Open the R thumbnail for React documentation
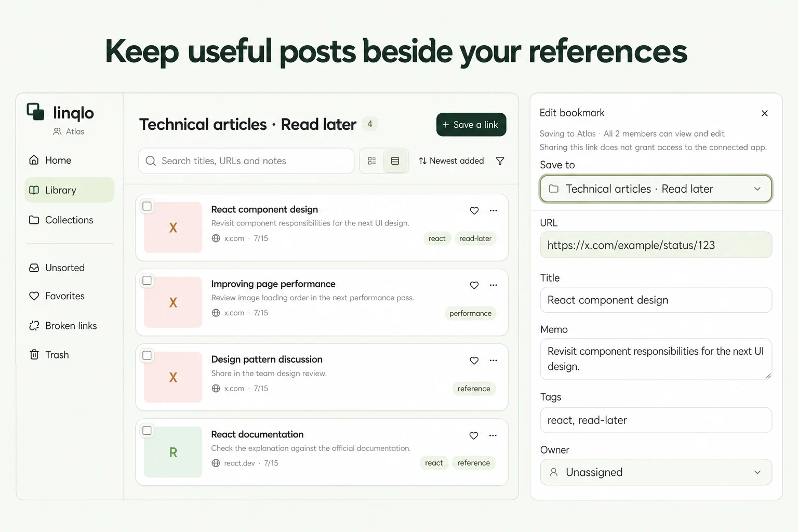The height and width of the screenshot is (532, 798). 173,452
